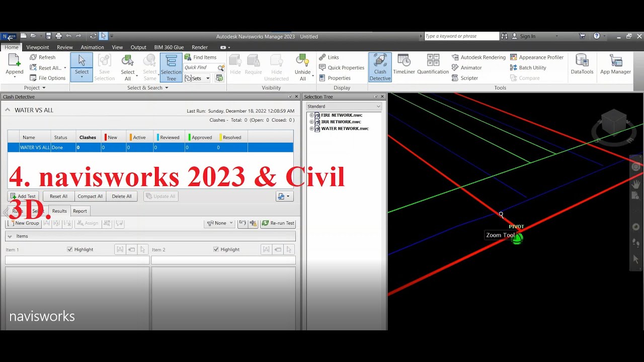Image resolution: width=644 pixels, height=362 pixels.
Task: Expand the WATER NETWORK.nwc tree node
Action: (311, 129)
